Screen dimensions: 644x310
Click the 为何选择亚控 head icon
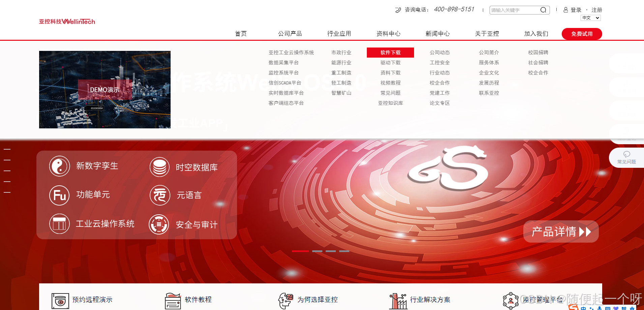pos(285,300)
